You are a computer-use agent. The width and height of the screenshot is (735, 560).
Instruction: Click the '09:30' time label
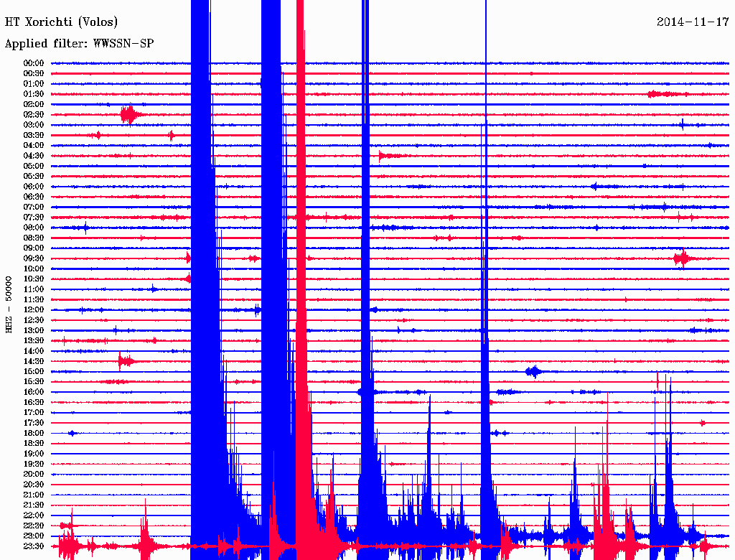[x=34, y=258]
